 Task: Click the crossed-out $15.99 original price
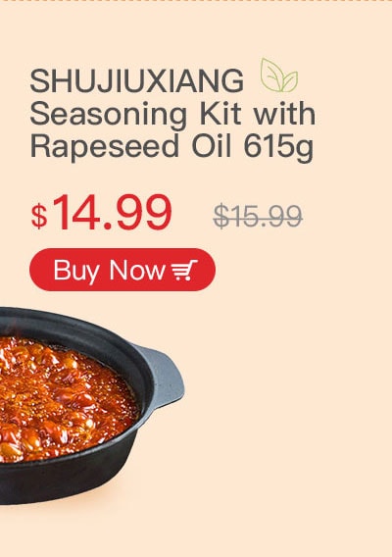point(258,216)
